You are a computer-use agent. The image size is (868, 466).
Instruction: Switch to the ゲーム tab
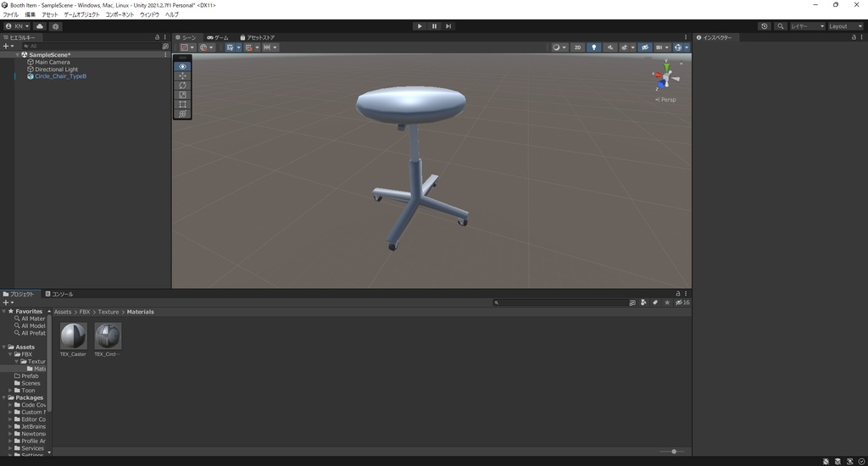(218, 37)
